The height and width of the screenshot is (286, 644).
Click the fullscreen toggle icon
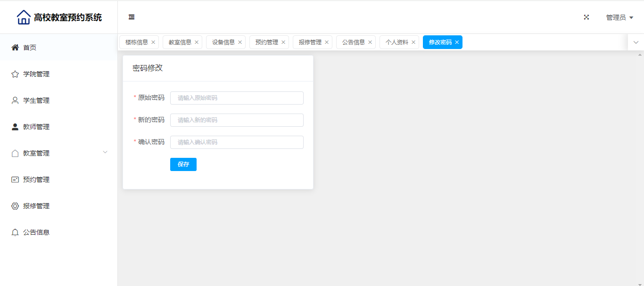[x=586, y=17]
